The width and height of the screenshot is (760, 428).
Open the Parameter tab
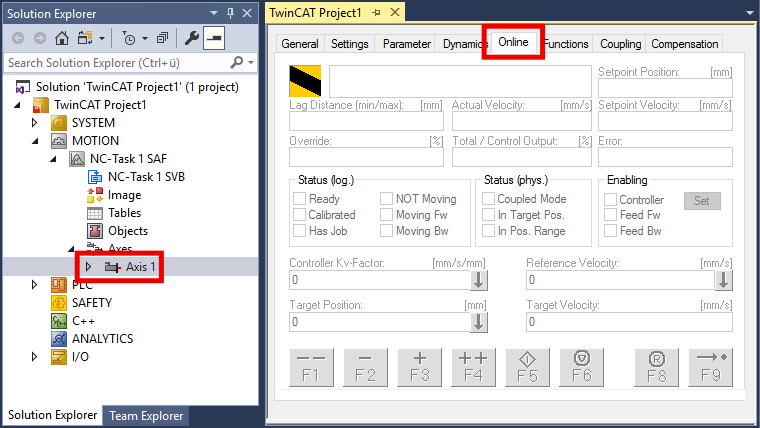pyautogui.click(x=407, y=44)
